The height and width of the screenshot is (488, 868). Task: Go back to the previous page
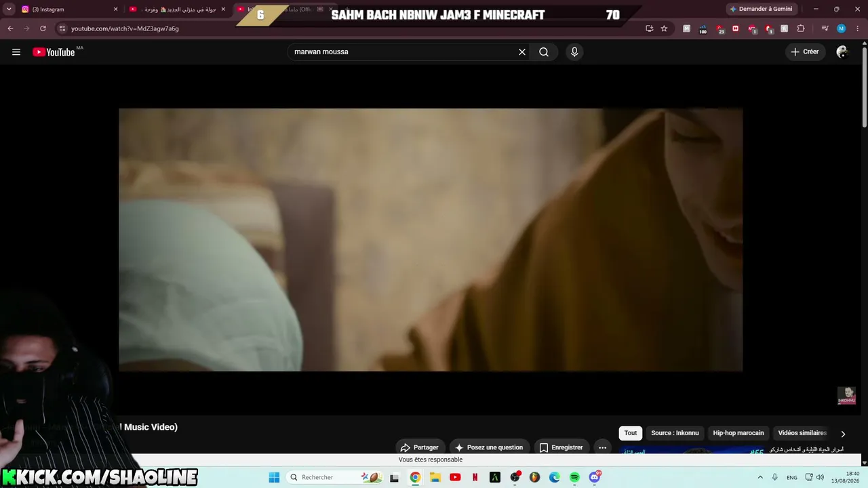point(10,28)
